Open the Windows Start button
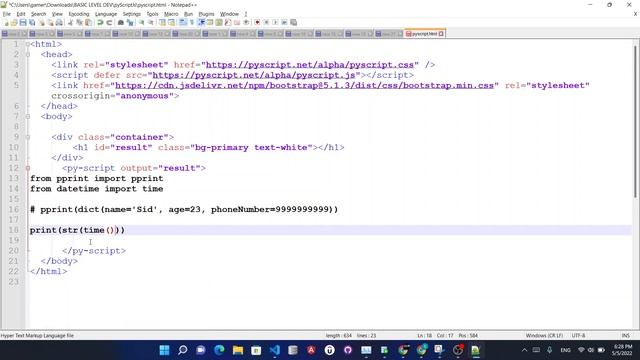The height and width of the screenshot is (360, 640). coord(164,350)
